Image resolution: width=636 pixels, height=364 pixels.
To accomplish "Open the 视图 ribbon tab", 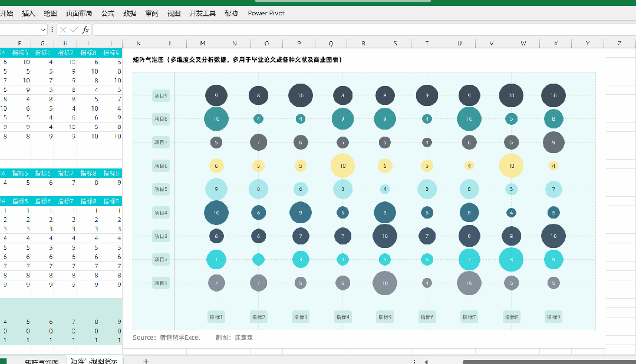I will coord(174,14).
